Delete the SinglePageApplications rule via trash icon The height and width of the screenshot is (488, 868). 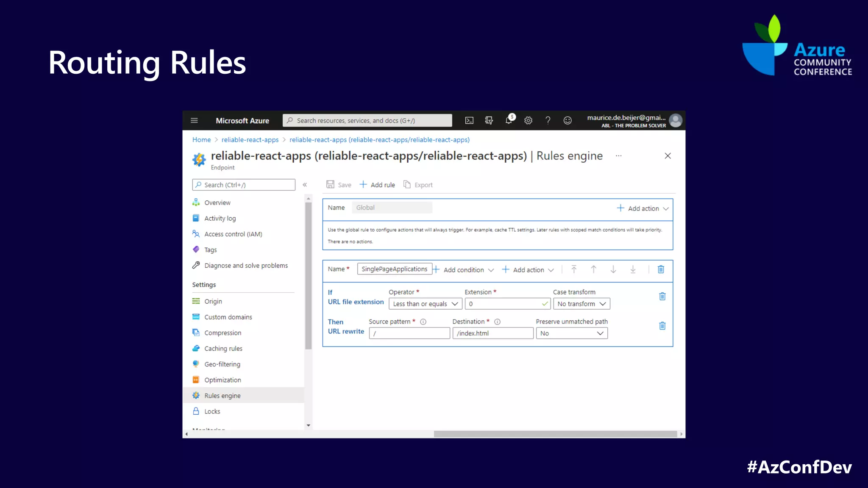[661, 269]
